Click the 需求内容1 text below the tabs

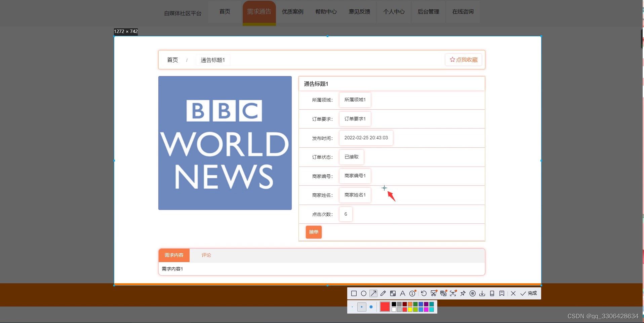tap(172, 269)
